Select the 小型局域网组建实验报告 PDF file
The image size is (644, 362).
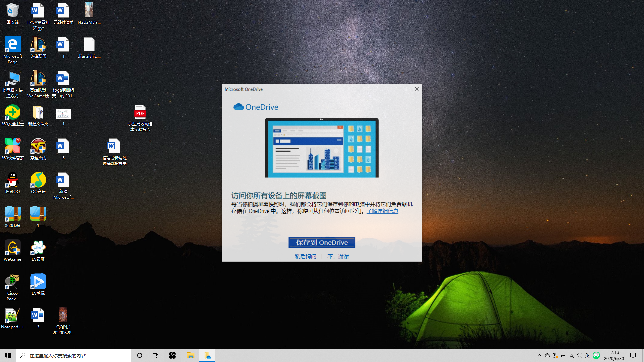tap(140, 113)
